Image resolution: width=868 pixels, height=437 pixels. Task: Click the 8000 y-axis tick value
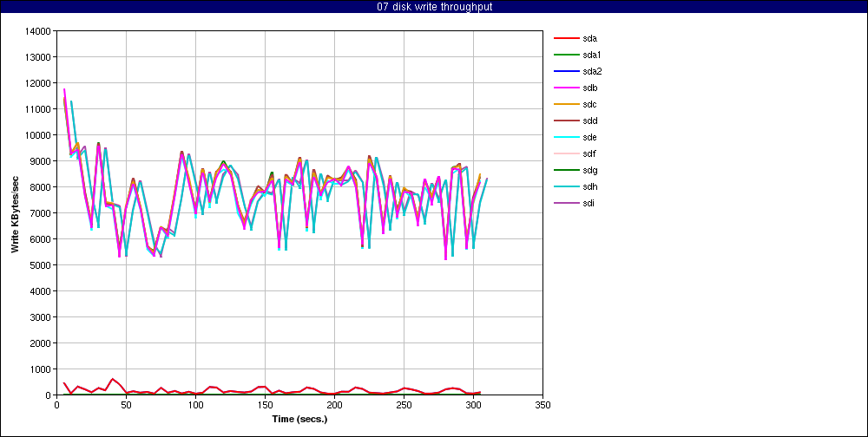(41, 187)
